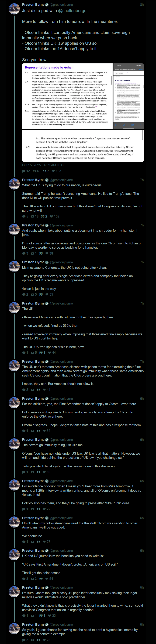Screen dimensions: 156x644
Task: Open the first post's @prestonjbyrne handle
Action: click(61, 5)
